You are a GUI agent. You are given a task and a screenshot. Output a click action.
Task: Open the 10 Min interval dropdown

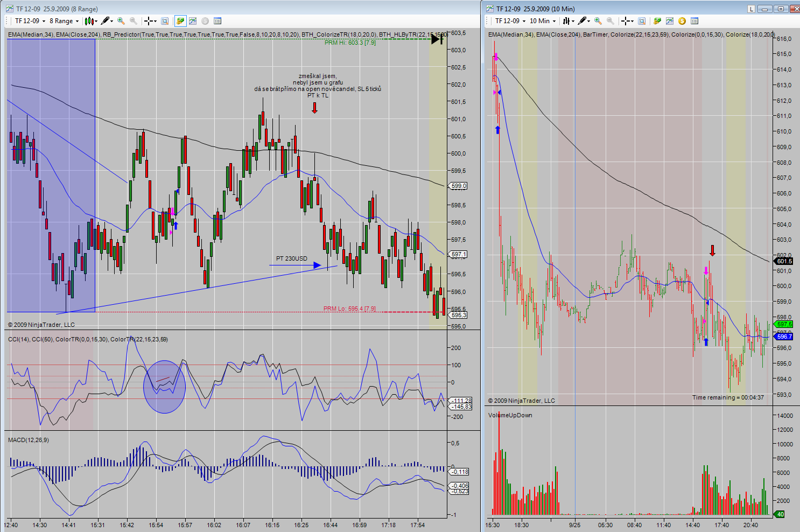pyautogui.click(x=543, y=21)
